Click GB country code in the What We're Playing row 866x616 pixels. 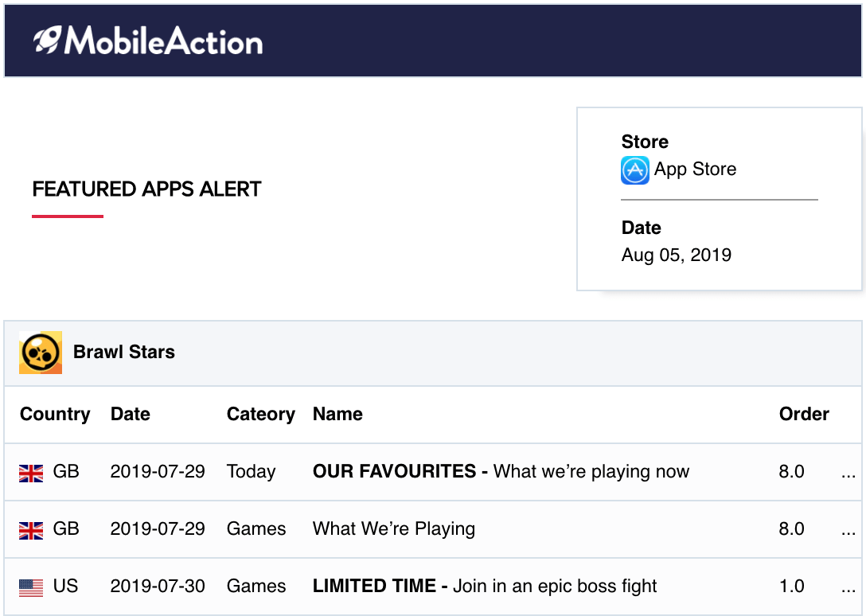click(66, 528)
